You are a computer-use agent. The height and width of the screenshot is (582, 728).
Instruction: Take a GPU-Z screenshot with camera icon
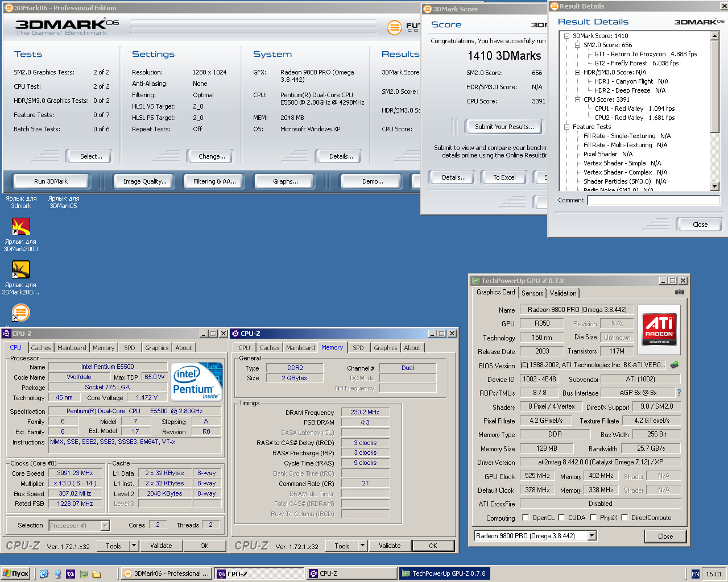679,292
